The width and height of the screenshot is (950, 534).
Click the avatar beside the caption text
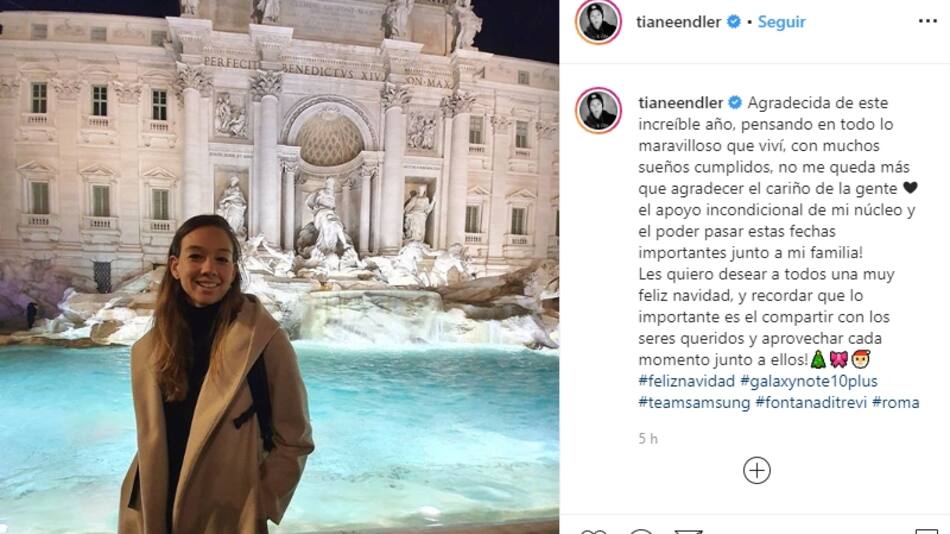point(599,110)
